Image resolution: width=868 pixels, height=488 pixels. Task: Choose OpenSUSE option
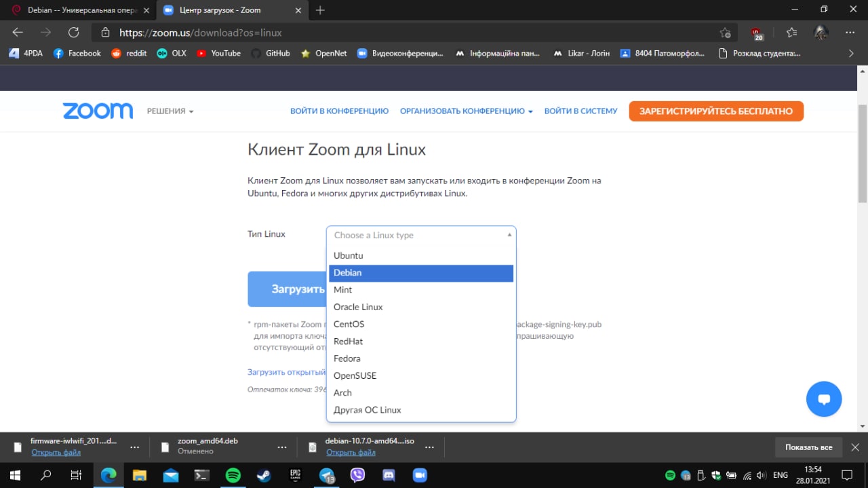[421, 375]
